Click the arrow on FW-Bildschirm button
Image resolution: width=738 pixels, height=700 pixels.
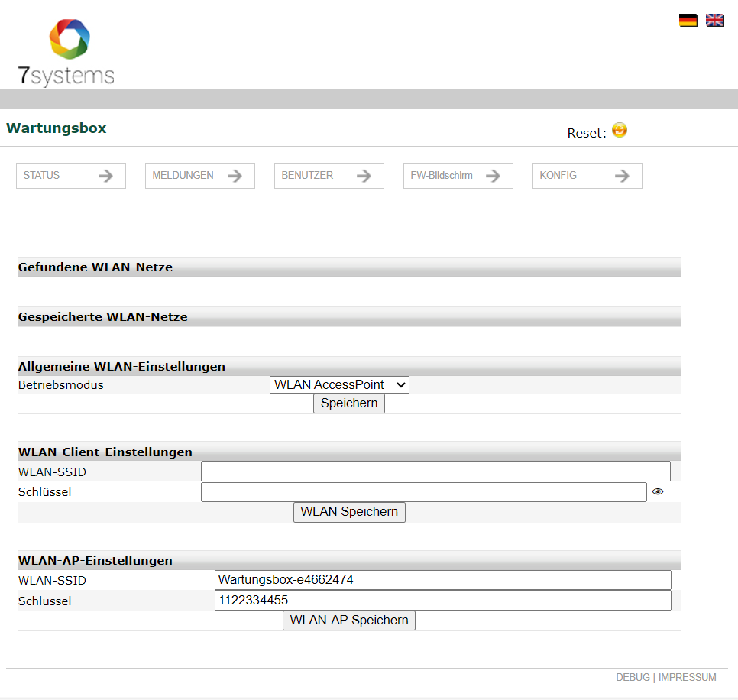pyautogui.click(x=493, y=176)
